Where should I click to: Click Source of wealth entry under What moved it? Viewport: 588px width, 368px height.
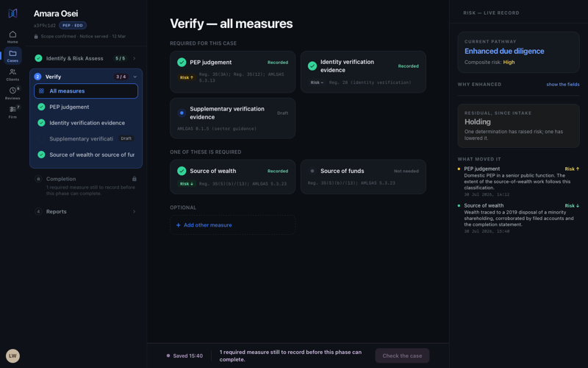(518, 218)
